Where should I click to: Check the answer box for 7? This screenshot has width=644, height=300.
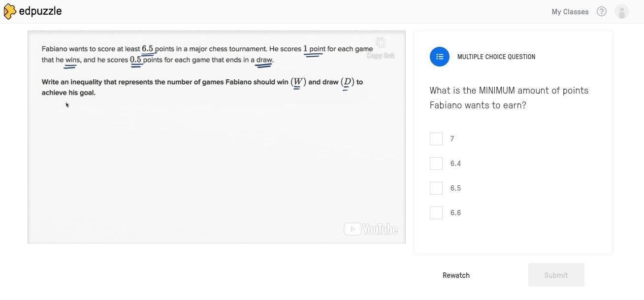pyautogui.click(x=436, y=139)
